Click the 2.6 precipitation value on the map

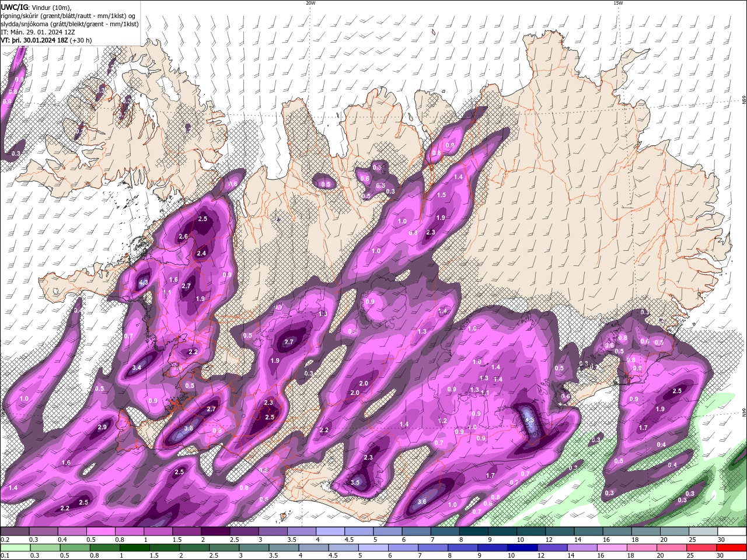pyautogui.click(x=183, y=236)
